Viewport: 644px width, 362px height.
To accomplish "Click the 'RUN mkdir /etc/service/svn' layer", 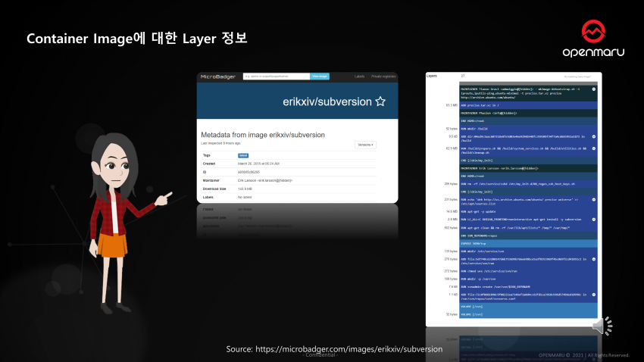I will [528, 251].
